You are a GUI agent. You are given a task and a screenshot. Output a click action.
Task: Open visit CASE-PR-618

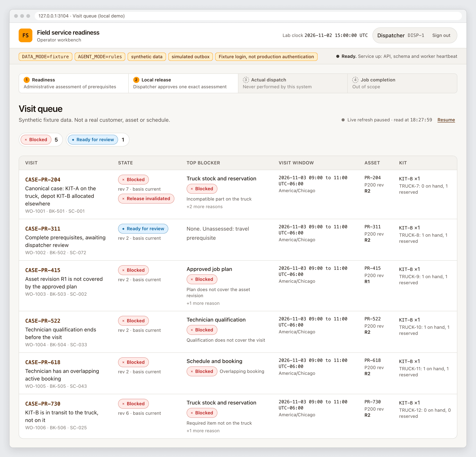(x=43, y=362)
